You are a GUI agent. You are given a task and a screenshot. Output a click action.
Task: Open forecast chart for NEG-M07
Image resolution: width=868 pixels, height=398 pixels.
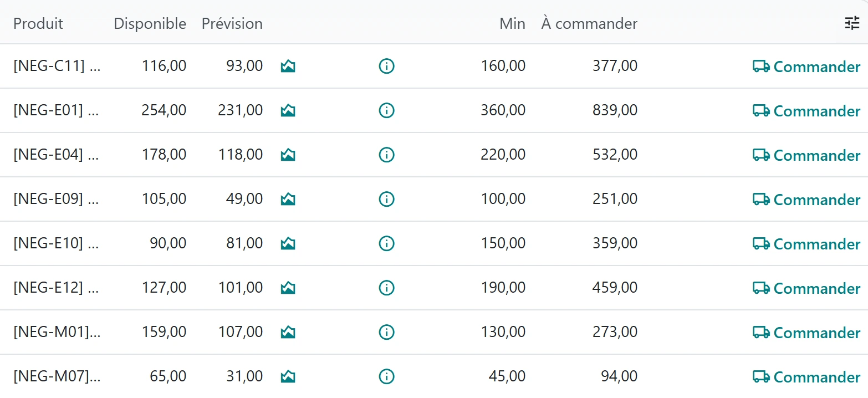click(288, 377)
